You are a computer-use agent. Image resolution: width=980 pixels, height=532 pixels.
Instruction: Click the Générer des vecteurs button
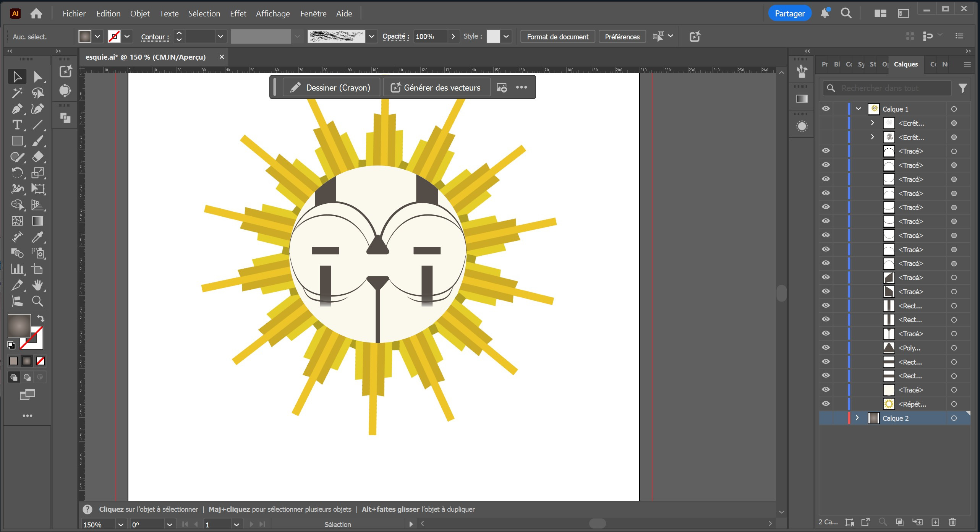click(x=436, y=88)
